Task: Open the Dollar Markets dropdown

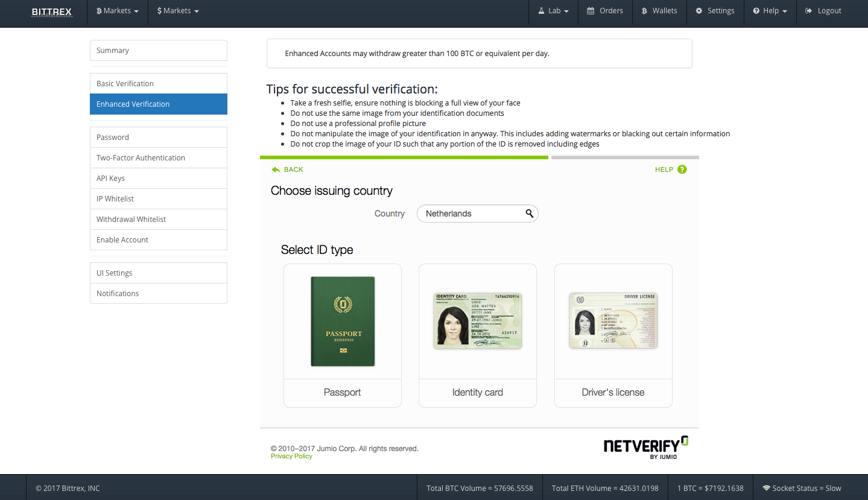Action: pos(178,11)
